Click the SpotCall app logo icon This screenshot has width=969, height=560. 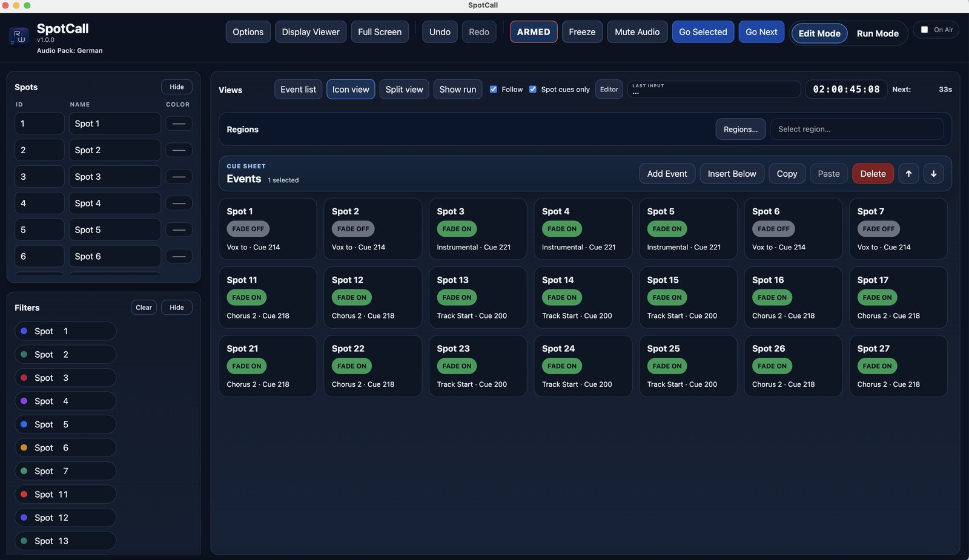click(x=19, y=36)
